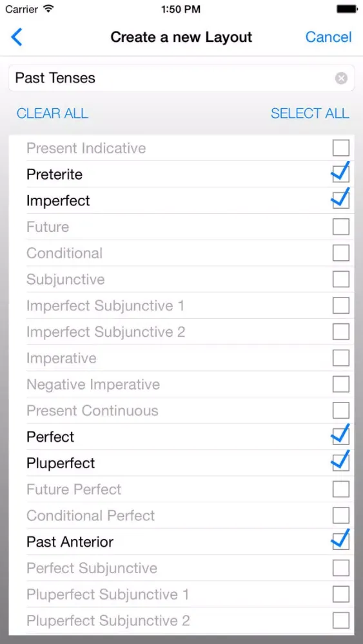Tap the blue back arrow
The image size is (363, 644).
(17, 37)
